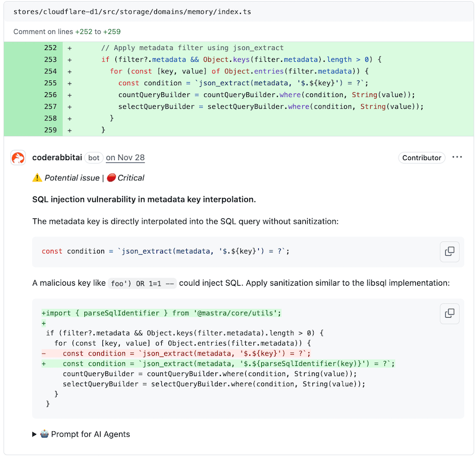The image size is (476, 457).
Task: Select line number 259 in the diff
Action: pos(50,130)
